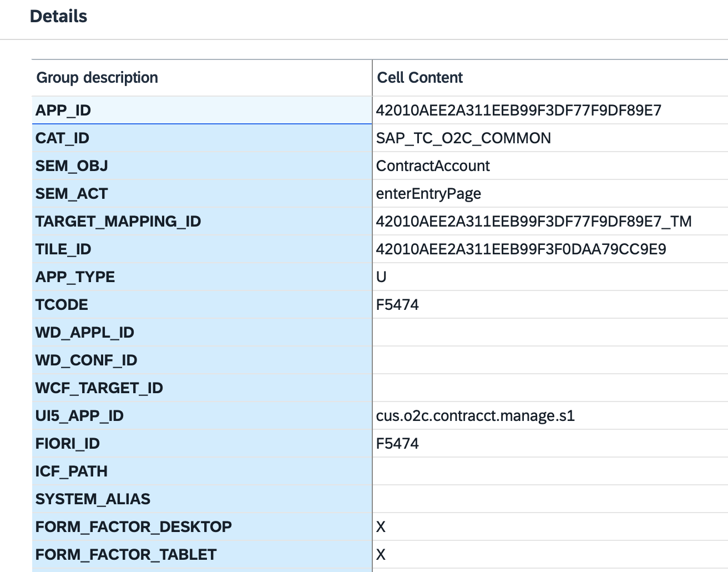
Task: Select the SYSTEM_ALIAS row label
Action: click(202, 499)
